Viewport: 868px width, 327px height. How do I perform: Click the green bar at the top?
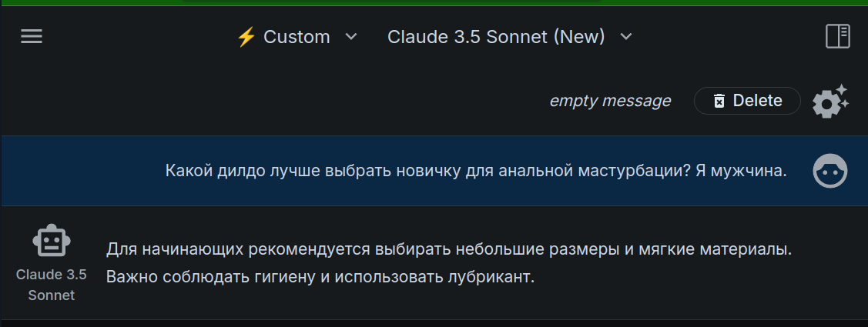click(x=434, y=3)
